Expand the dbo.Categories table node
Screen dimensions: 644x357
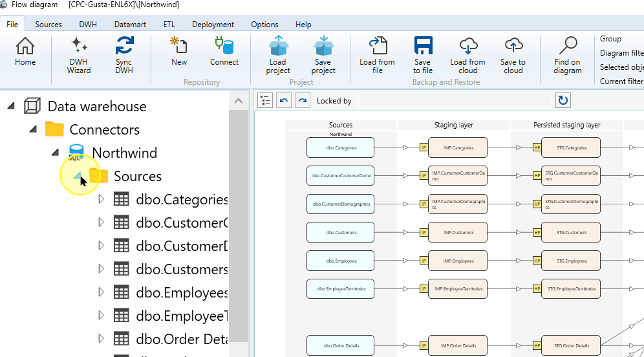pyautogui.click(x=101, y=199)
